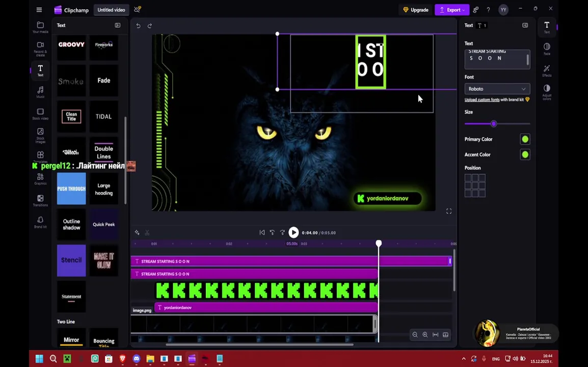
Task: Click the cloud sync status icon
Action: pyautogui.click(x=137, y=9)
